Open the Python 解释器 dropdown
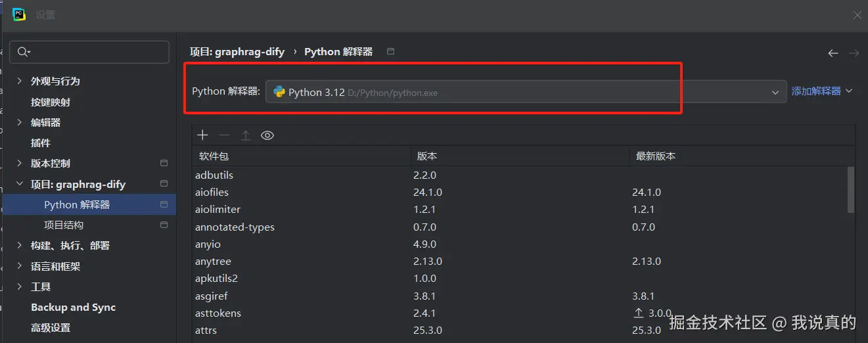Image resolution: width=868 pixels, height=343 pixels. click(x=775, y=93)
